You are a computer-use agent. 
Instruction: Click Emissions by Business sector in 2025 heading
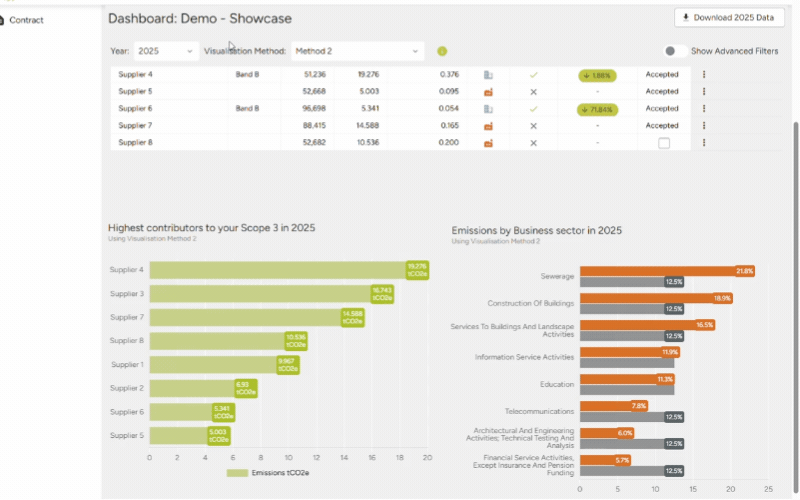[x=536, y=231]
